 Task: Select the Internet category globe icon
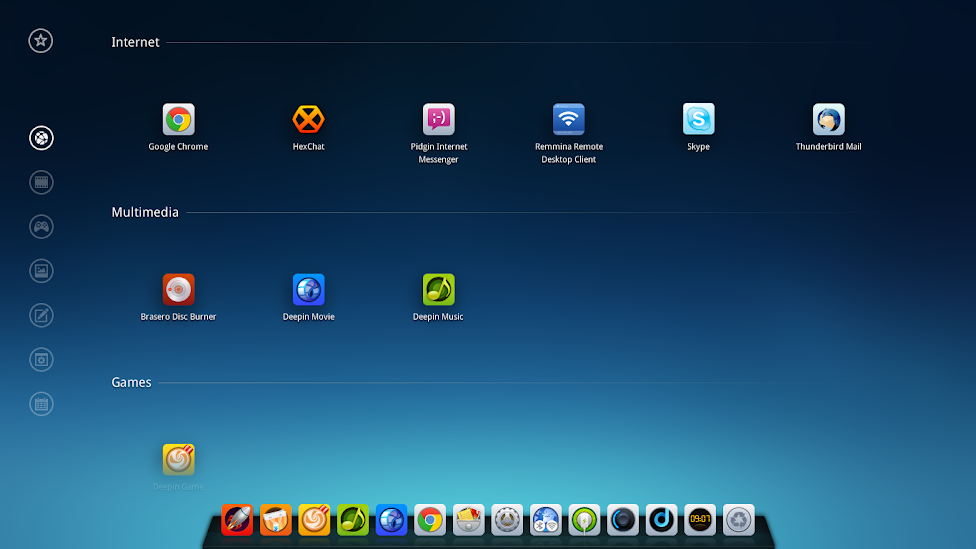[x=41, y=138]
